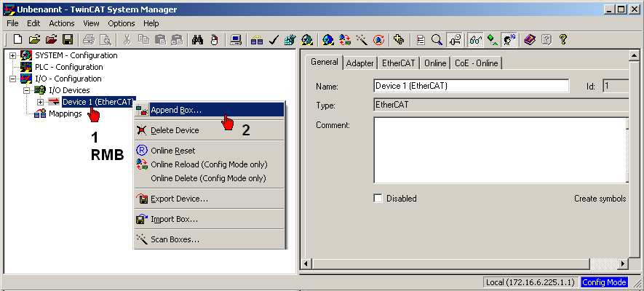Collapse the I/O - Configuration node
Screen dimensions: 644x291
[13, 79]
